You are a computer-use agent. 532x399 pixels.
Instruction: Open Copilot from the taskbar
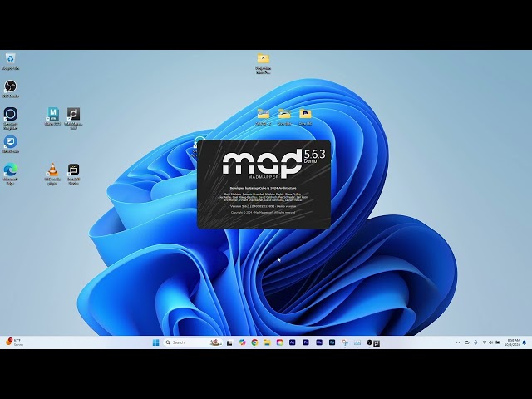(x=242, y=342)
